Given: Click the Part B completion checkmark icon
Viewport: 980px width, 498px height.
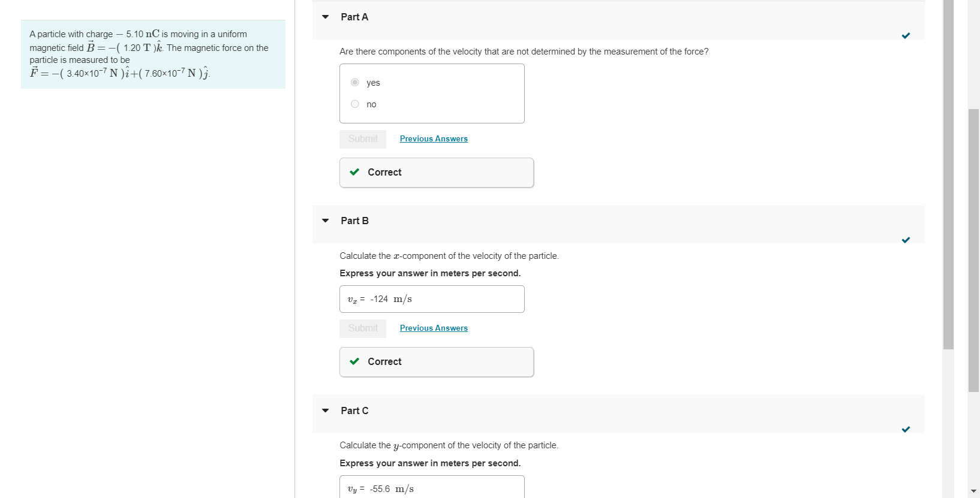Looking at the screenshot, I should point(906,240).
